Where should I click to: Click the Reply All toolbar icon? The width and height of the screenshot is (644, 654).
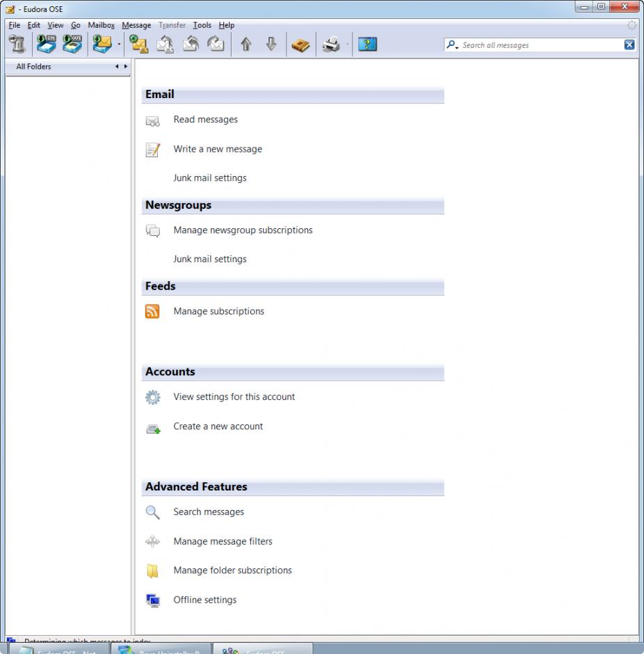(x=191, y=45)
